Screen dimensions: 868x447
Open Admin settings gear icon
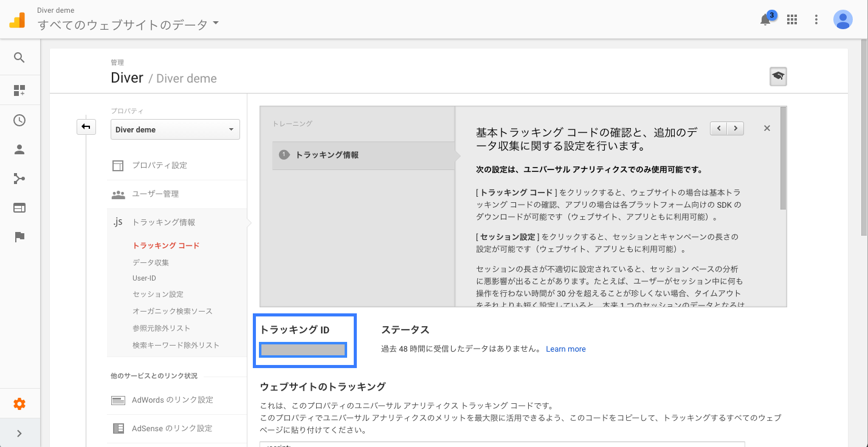pyautogui.click(x=19, y=404)
